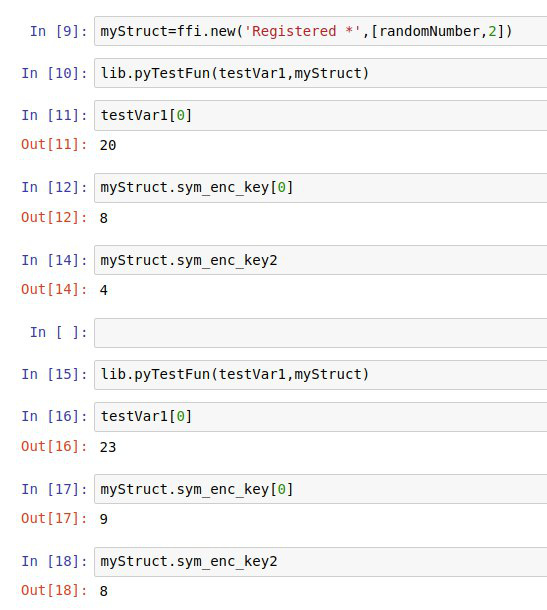The image size is (547, 610).
Task: Click the Out[11] prompt label
Action: pos(54,145)
